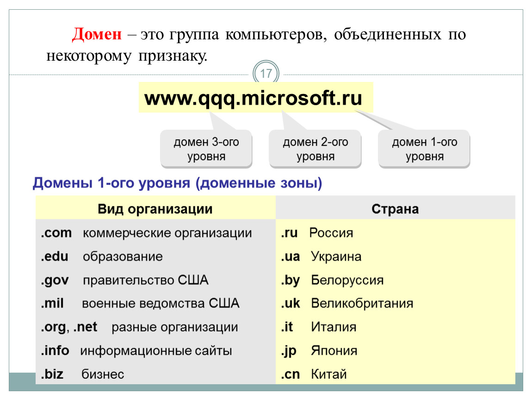This screenshot has width=532, height=400.
Task: Click the word "Китай"
Action: pyautogui.click(x=329, y=374)
